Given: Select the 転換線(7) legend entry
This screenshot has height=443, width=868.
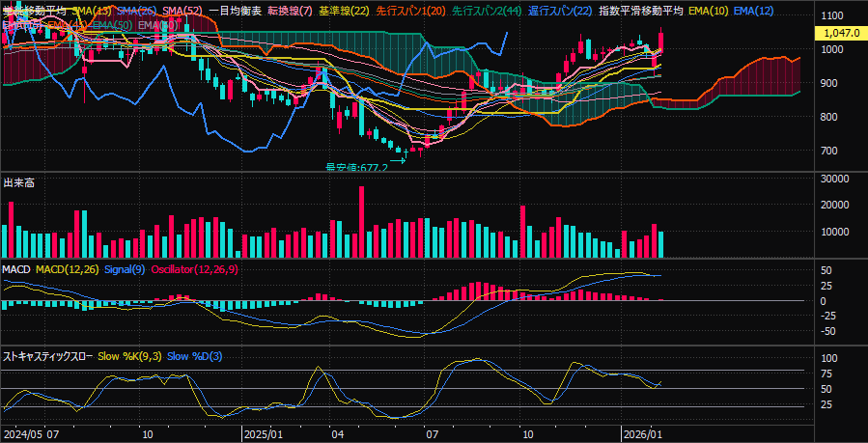Looking at the screenshot, I should [x=290, y=10].
